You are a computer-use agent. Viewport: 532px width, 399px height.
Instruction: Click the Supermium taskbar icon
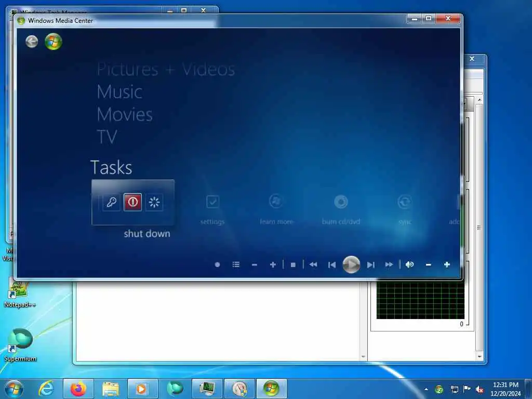(175, 389)
